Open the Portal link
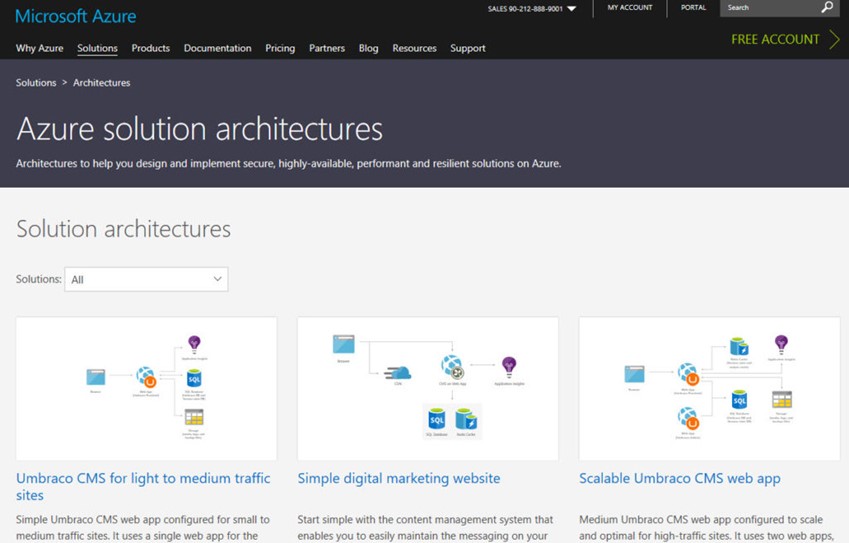This screenshot has width=849, height=543. coord(694,8)
